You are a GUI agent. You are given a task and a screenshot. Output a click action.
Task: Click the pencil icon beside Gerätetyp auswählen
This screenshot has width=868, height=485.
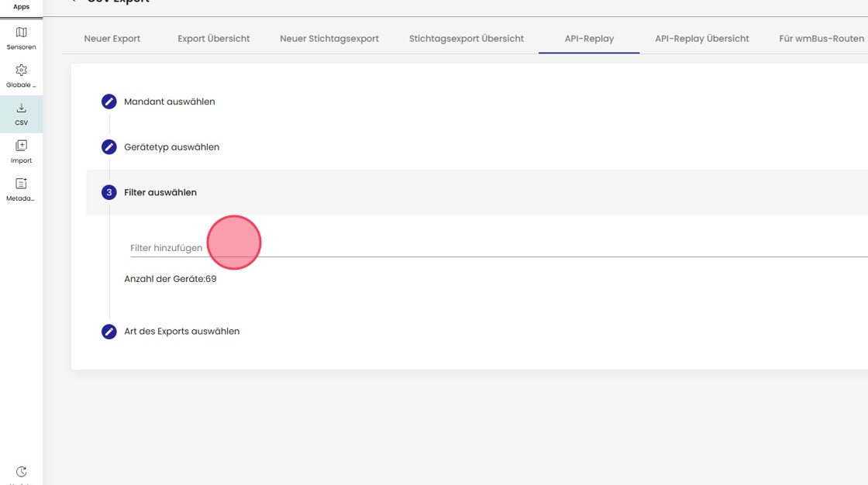[109, 147]
